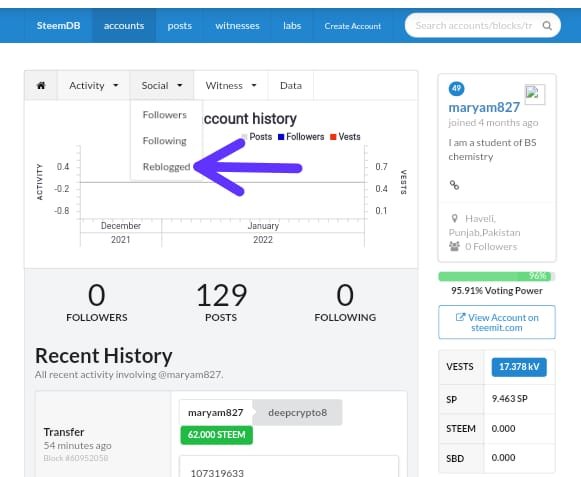Click the 62.000 STEEM amount label
This screenshot has width=581, height=477.
point(216,435)
